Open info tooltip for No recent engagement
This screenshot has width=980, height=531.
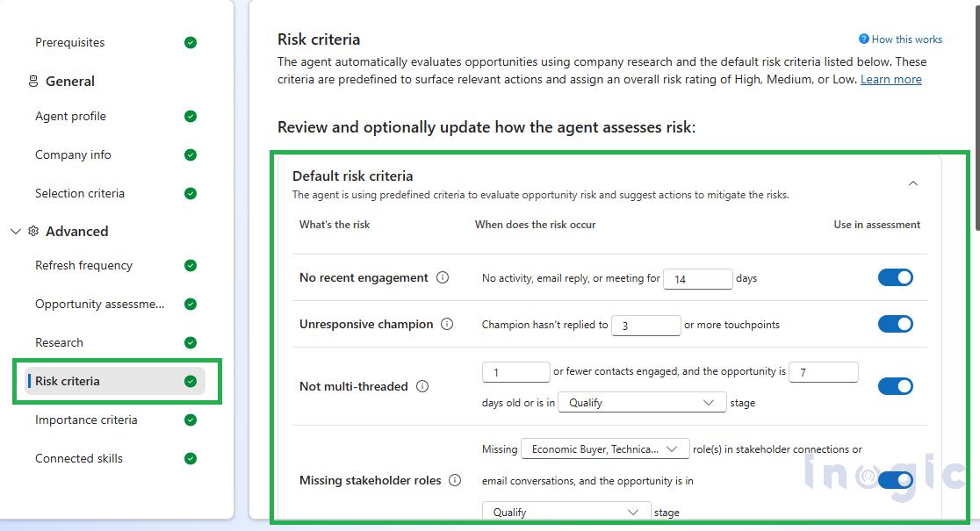pos(443,277)
